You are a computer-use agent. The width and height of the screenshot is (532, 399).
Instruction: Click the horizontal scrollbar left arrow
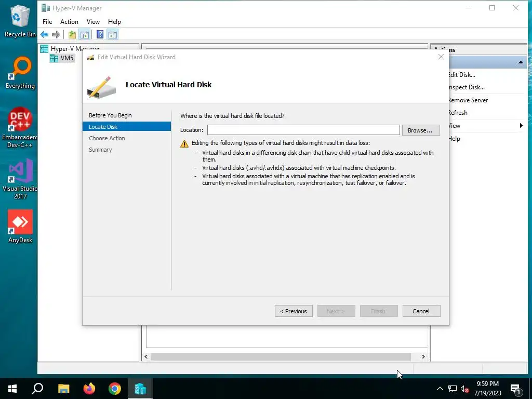(x=146, y=356)
